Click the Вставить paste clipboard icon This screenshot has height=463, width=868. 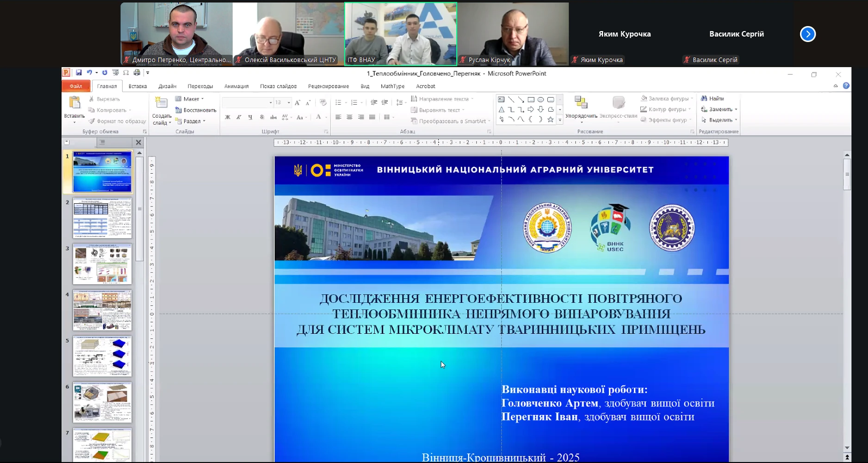[x=74, y=103]
